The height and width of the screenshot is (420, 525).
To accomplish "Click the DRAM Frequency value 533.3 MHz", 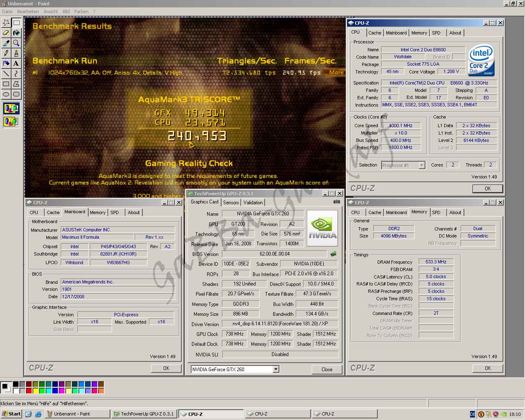I will click(436, 262).
